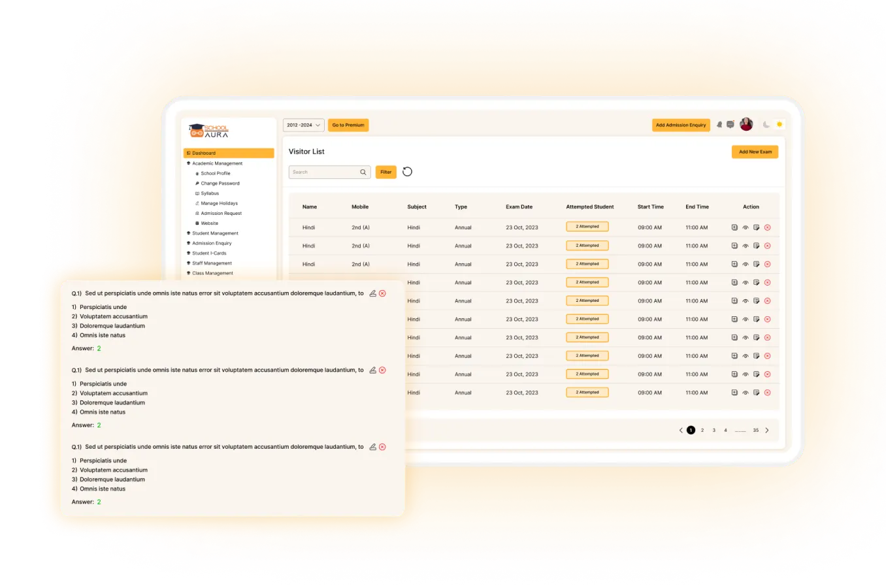This screenshot has width=886, height=588.
Task: Open the 2012-2024 year dropdown
Action: (x=303, y=125)
